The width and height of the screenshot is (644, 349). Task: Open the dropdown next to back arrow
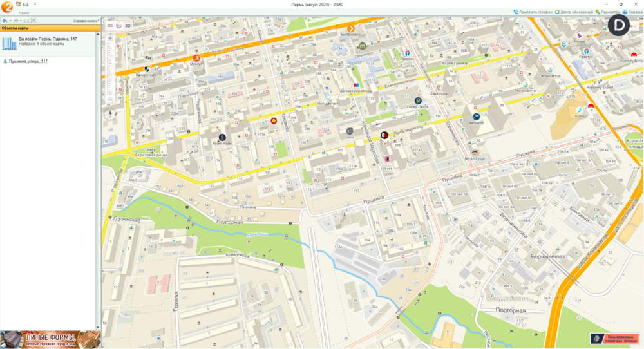(x=10, y=21)
